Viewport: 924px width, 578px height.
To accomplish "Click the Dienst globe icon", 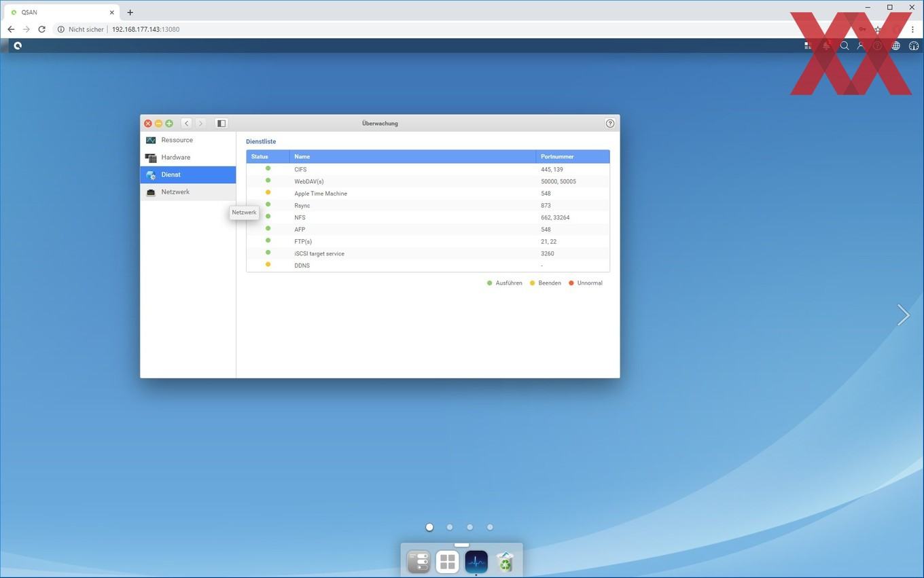I will click(151, 175).
